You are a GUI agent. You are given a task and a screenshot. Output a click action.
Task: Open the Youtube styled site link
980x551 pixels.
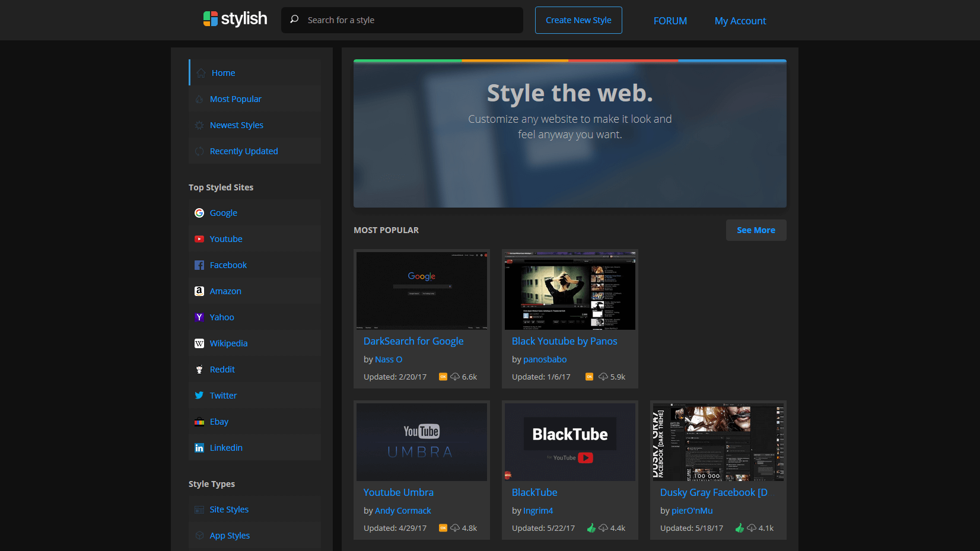(255, 238)
